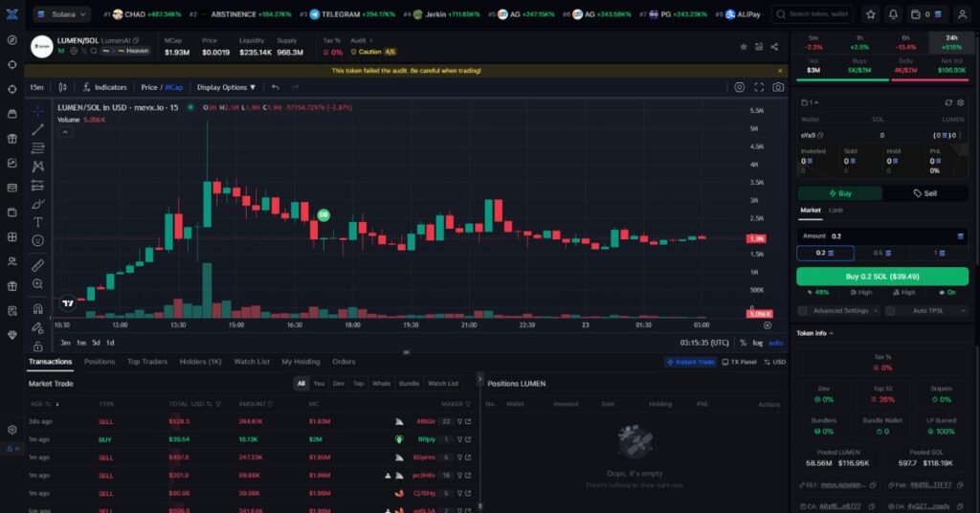Select the trend line drawing tool
The width and height of the screenshot is (980, 513).
37,129
